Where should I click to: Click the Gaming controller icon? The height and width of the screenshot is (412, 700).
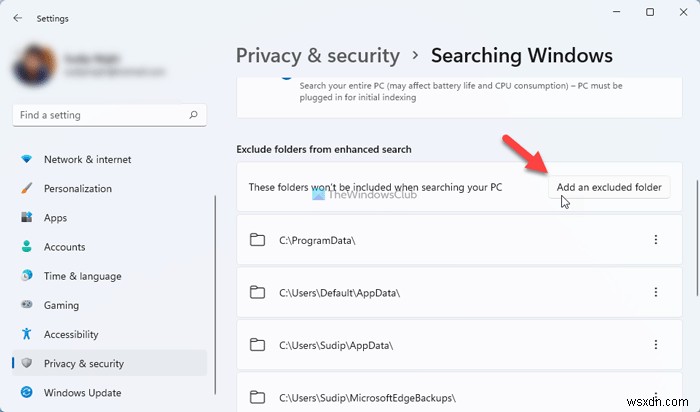(x=26, y=305)
